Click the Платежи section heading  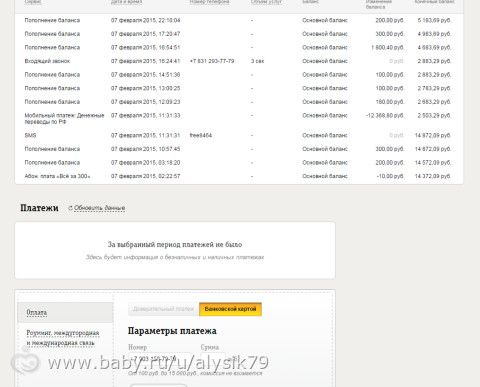coord(39,208)
